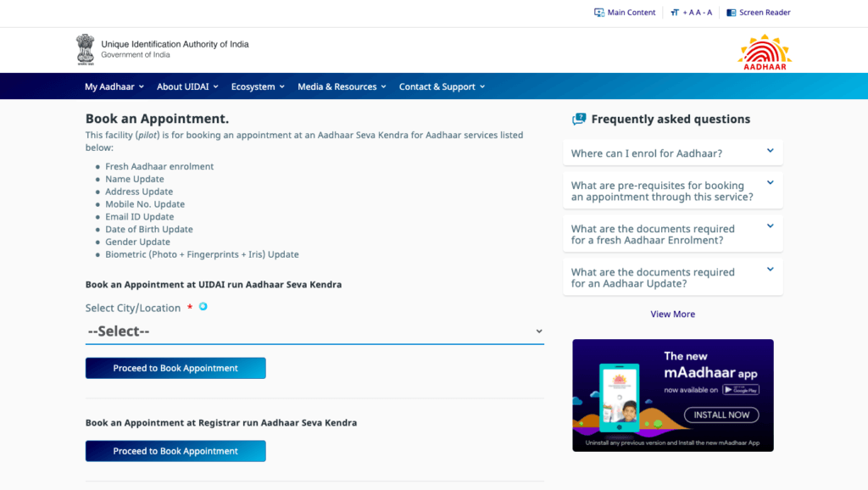
Task: Click 'Date of Birth Update' list item
Action: click(x=149, y=229)
